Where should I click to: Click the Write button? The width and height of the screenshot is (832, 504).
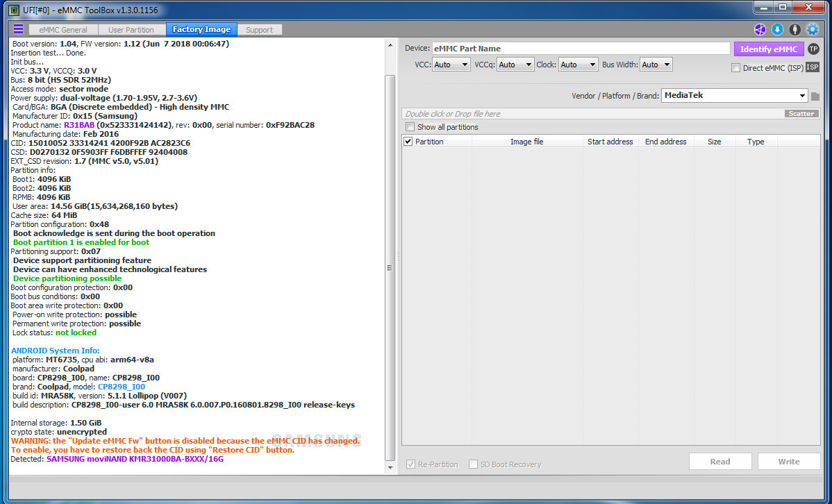coord(788,462)
